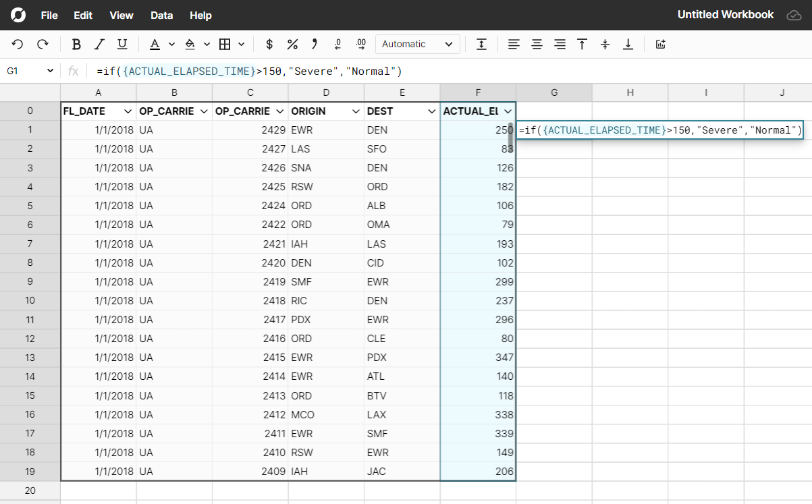This screenshot has height=504, width=812.
Task: Rename the Untitled Workbook title
Action: click(x=726, y=14)
